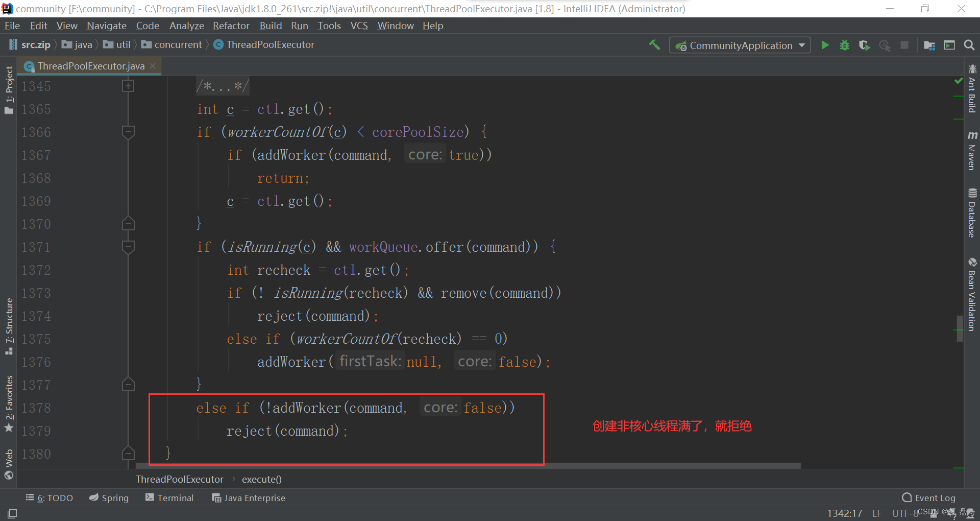
Task: Open the Code menu
Action: pyautogui.click(x=148, y=26)
